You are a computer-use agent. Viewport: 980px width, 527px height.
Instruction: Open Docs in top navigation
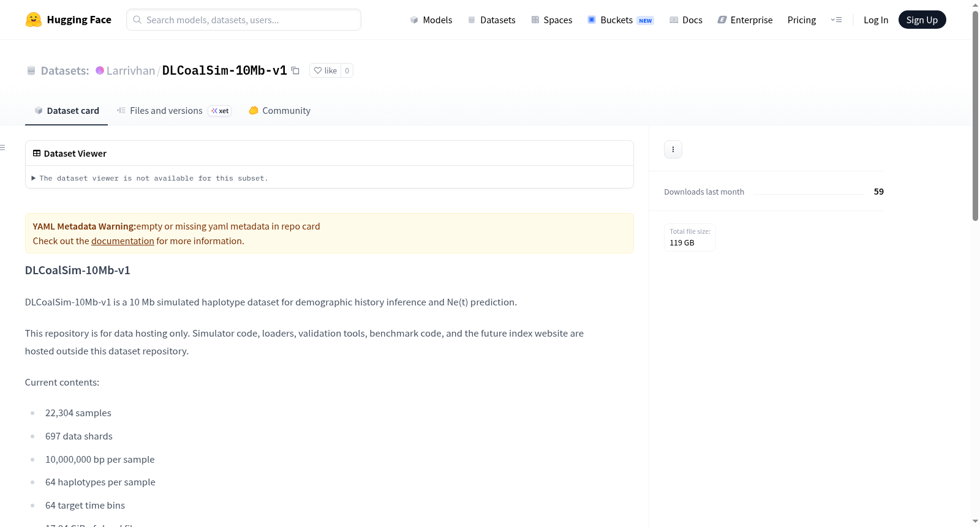pos(686,20)
